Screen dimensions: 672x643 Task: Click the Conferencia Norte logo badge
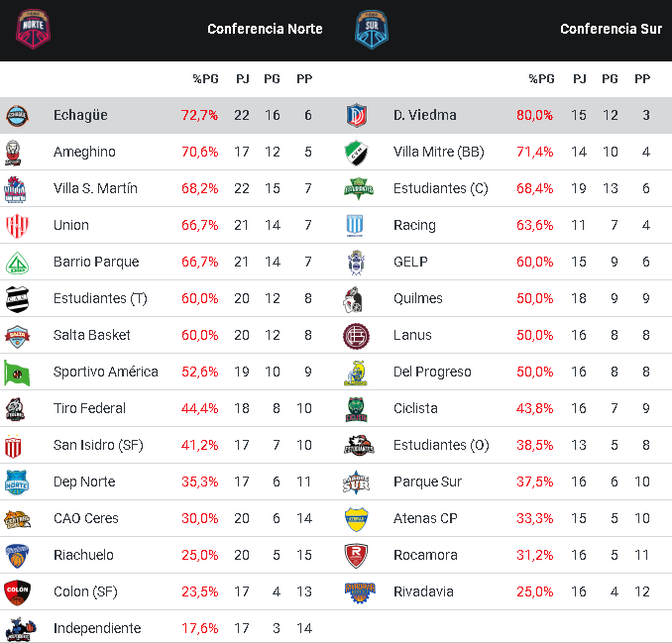point(34,29)
